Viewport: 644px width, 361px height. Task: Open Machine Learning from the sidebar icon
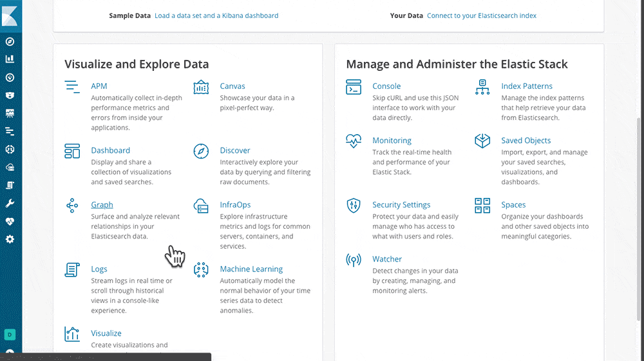(x=10, y=150)
